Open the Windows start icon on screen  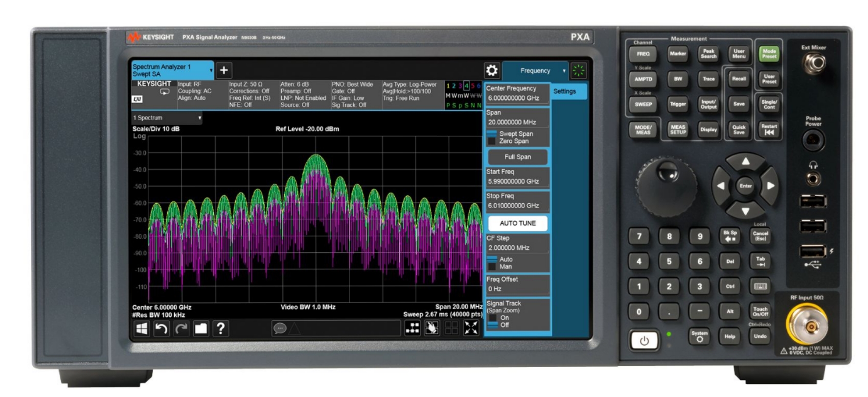pos(141,329)
